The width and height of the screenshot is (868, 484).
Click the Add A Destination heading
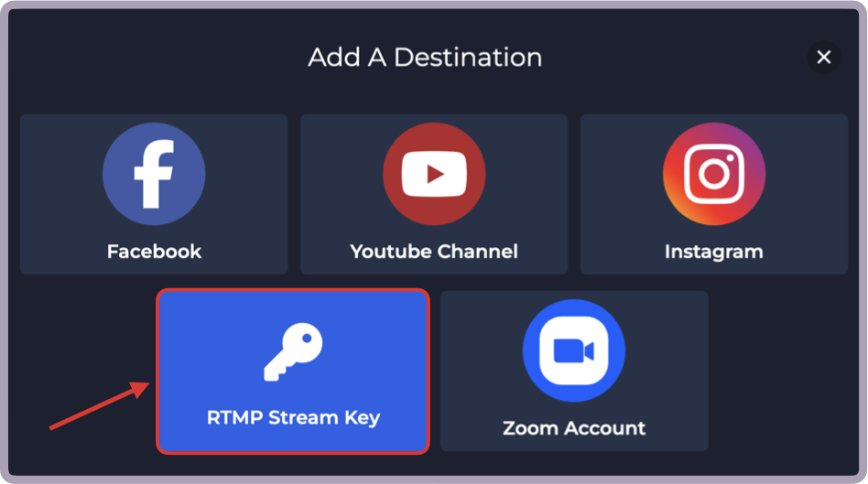tap(425, 58)
